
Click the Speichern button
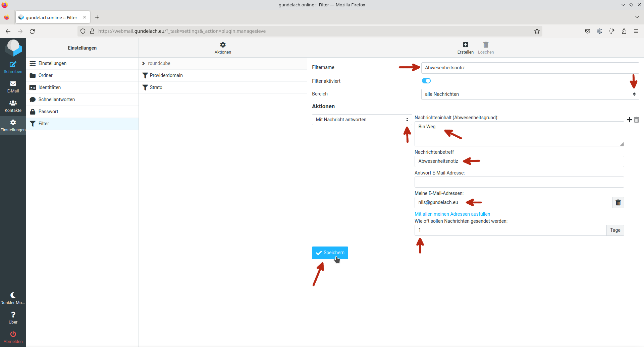click(x=330, y=253)
